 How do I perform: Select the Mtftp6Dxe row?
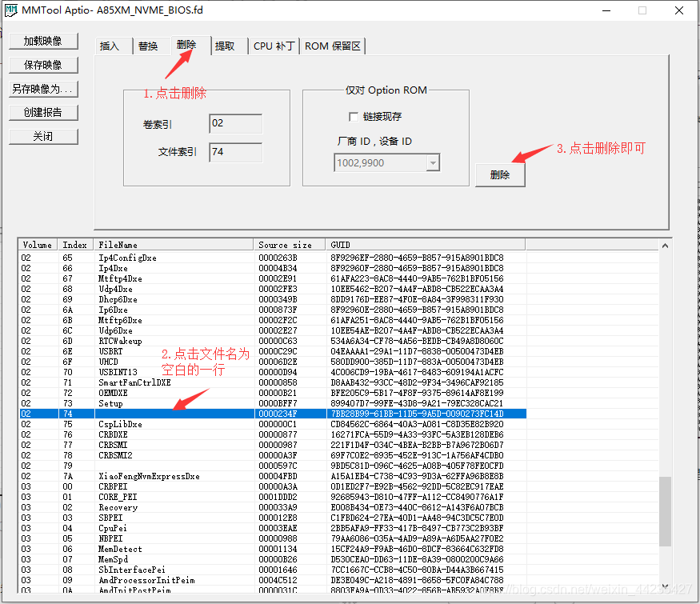coord(273,321)
